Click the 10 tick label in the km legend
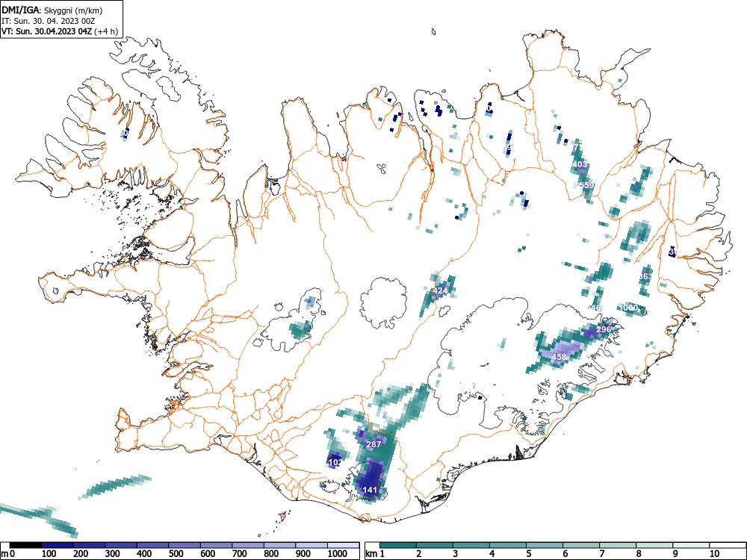 pyautogui.click(x=713, y=554)
